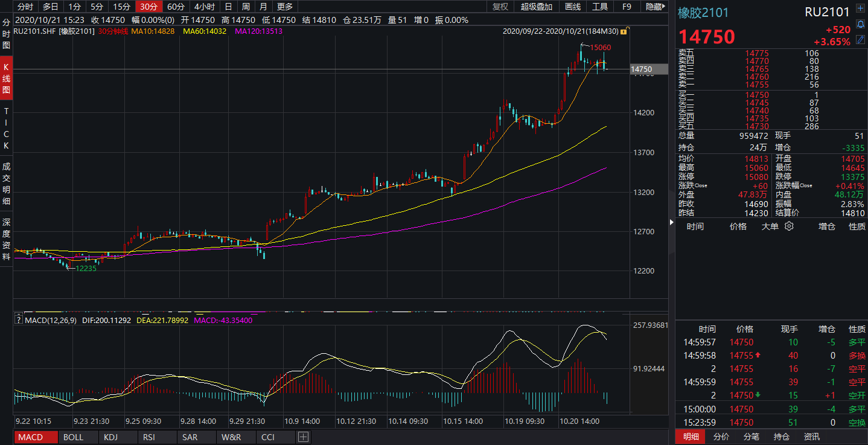Click the RU2101 contract code

(x=827, y=12)
